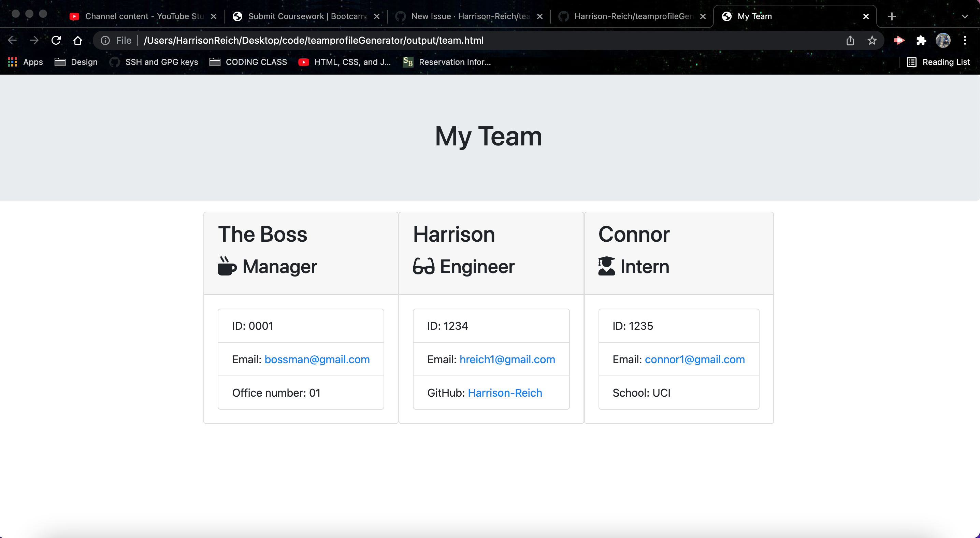Image resolution: width=980 pixels, height=538 pixels.
Task: Click the Intern graduation cap icon
Action: [x=606, y=266]
